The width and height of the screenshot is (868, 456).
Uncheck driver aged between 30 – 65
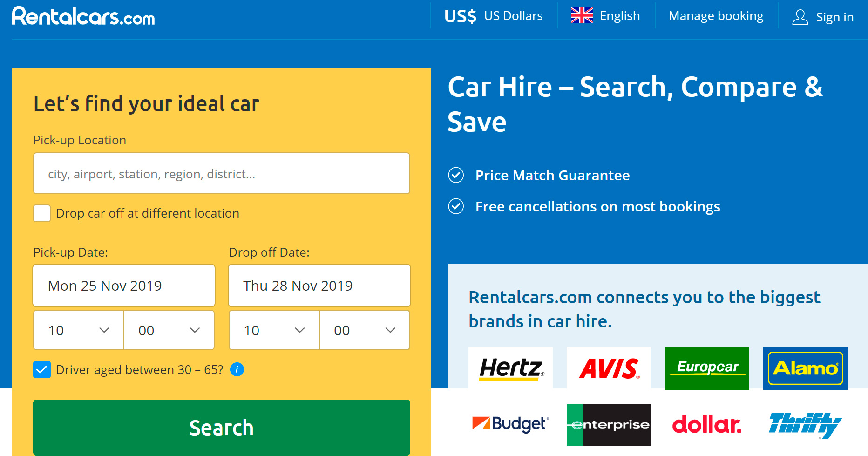tap(42, 370)
